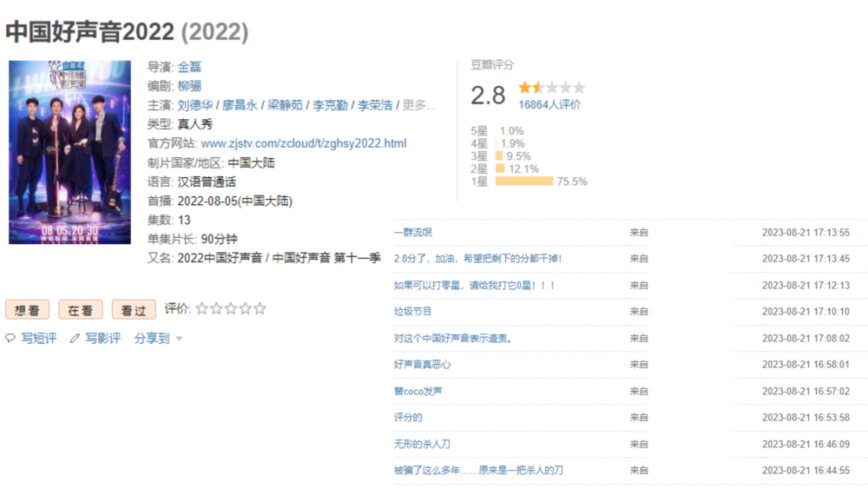This screenshot has width=868, height=489.
Task: Rate three stars in the 评价 row
Action: 231,308
